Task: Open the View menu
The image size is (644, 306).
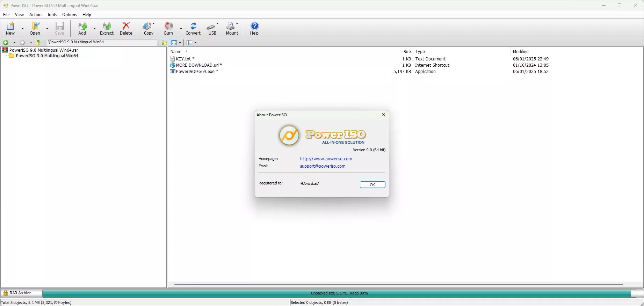Action: click(x=19, y=15)
